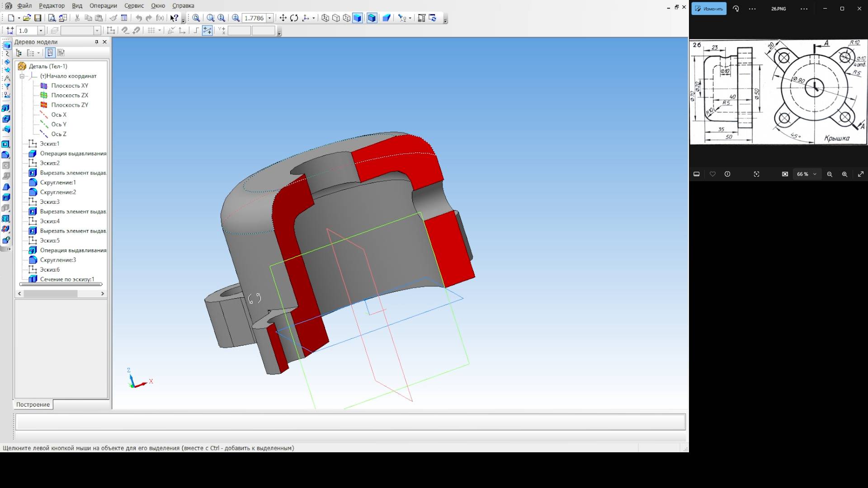868x488 pixels.
Task: Select Сечение по эскизу:1 in model tree
Action: tap(67, 279)
